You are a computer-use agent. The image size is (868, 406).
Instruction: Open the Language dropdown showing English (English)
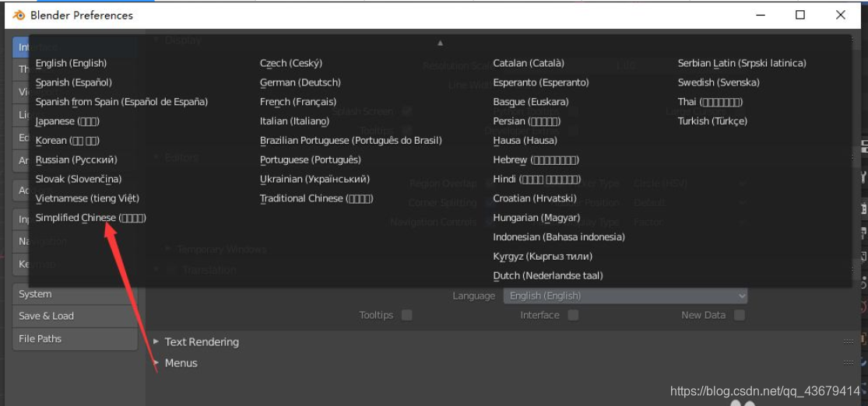point(625,296)
